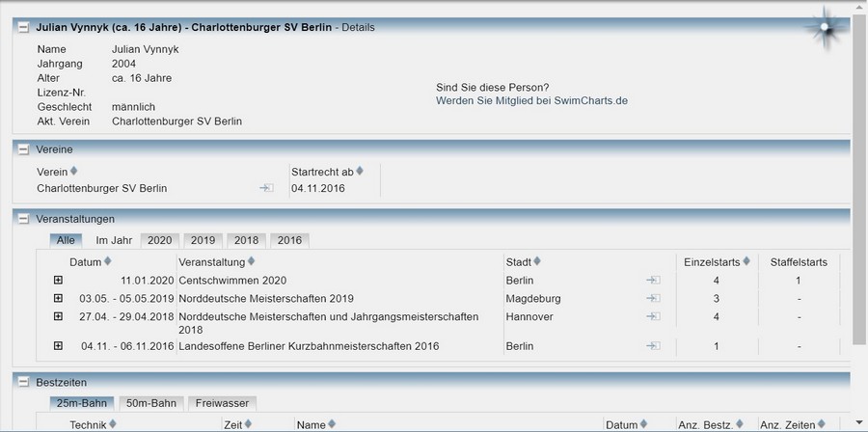Collapse the Vereine section

coord(24,149)
